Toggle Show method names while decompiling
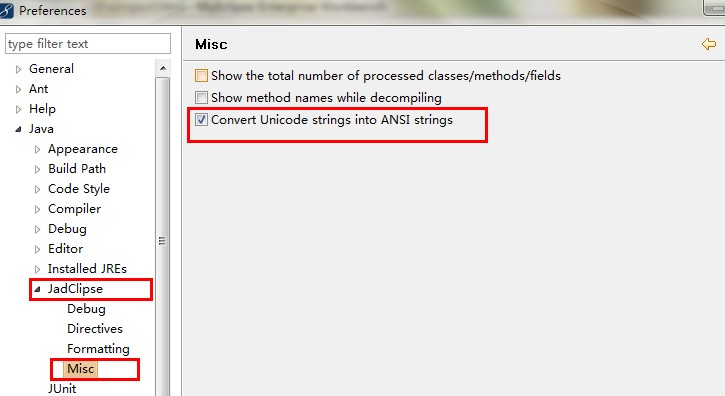This screenshot has height=396, width=725. tap(201, 98)
